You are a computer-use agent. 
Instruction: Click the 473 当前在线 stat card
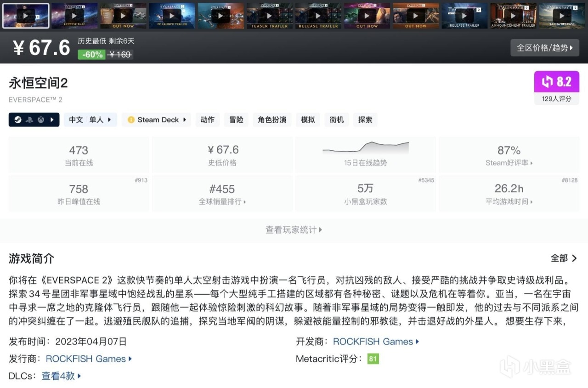[79, 155]
